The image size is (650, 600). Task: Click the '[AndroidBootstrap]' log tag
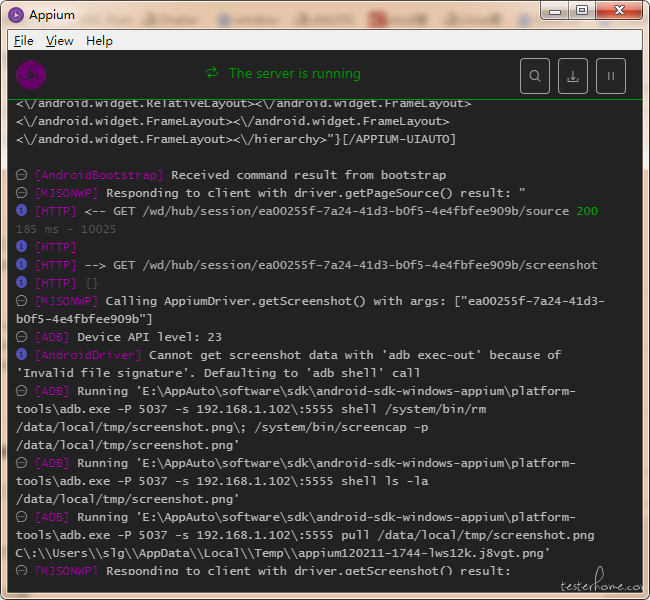99,175
